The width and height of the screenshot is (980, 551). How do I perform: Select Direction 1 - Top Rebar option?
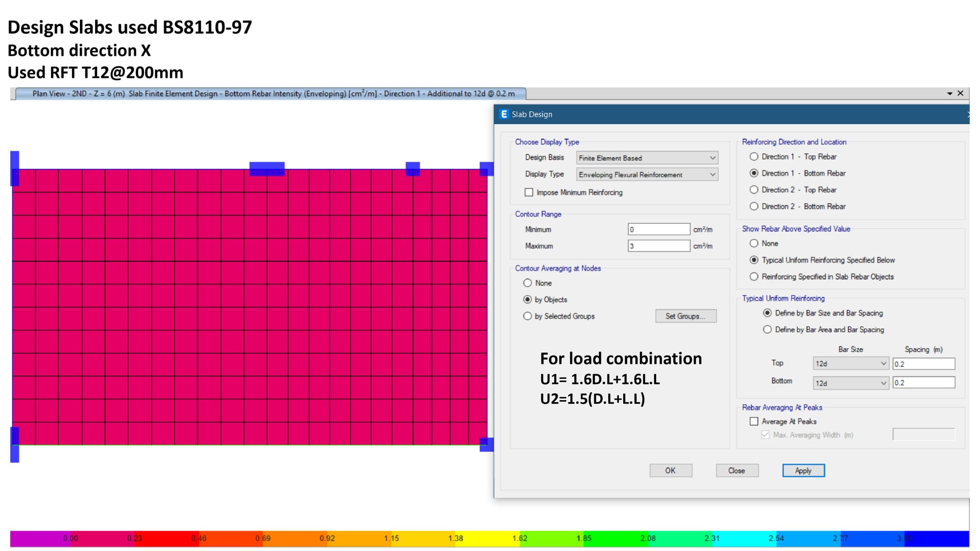point(754,157)
